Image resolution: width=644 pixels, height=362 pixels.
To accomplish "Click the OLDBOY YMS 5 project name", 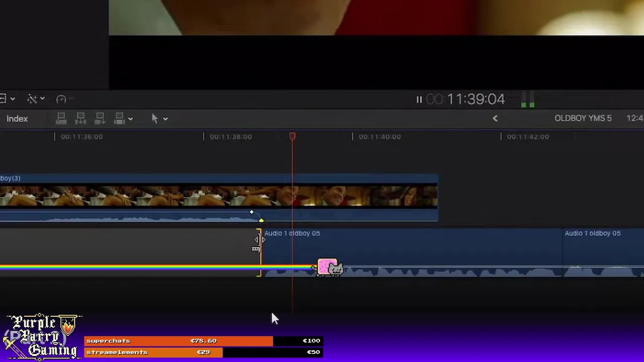I will [x=583, y=118].
